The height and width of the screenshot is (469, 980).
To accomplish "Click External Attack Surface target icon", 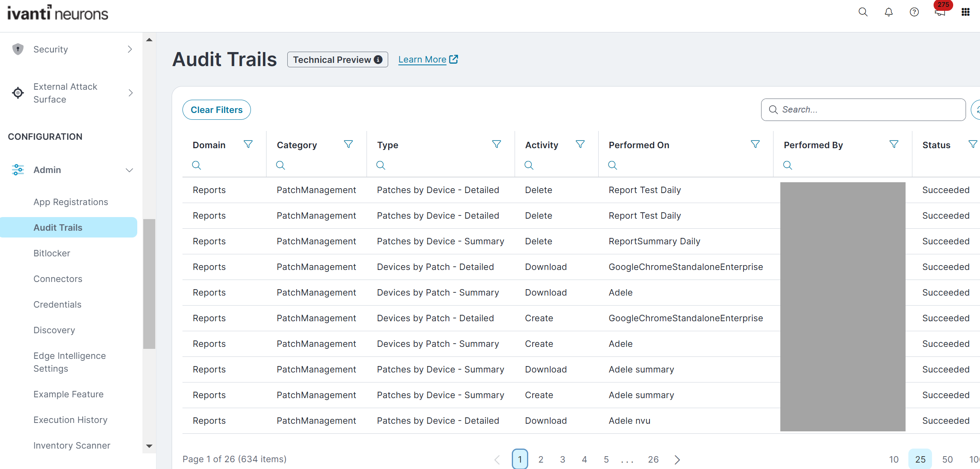I will point(18,93).
